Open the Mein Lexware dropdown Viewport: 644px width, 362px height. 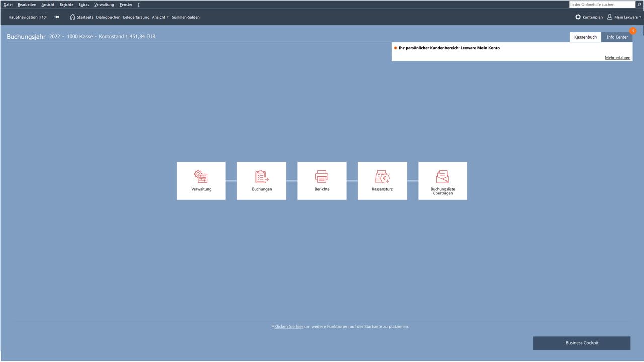tap(624, 17)
